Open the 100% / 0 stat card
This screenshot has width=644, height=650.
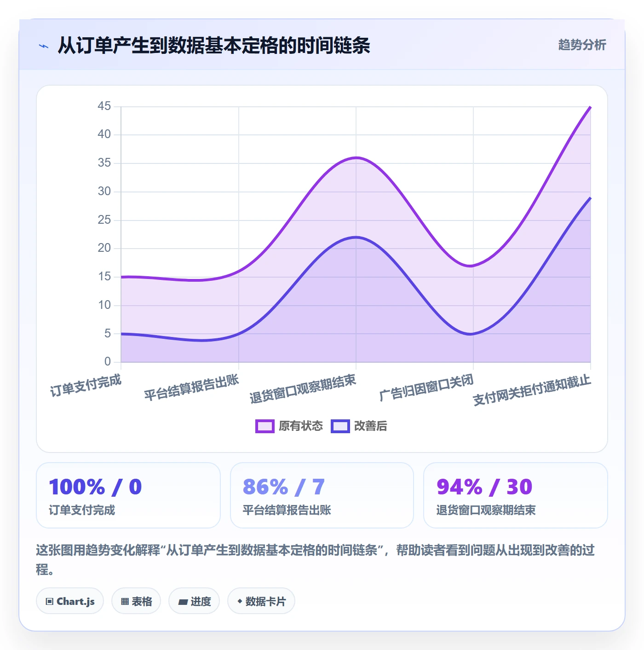[128, 495]
